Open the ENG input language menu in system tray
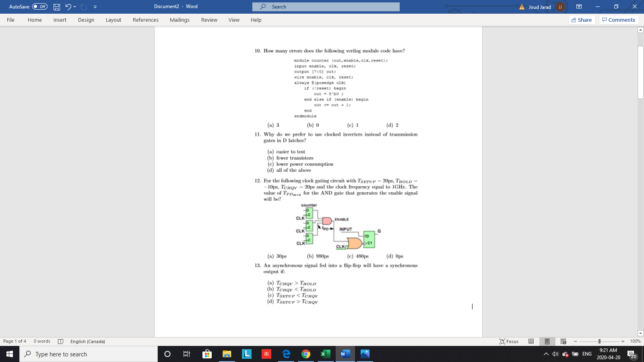Screen dimensions: 644x362 [586, 354]
